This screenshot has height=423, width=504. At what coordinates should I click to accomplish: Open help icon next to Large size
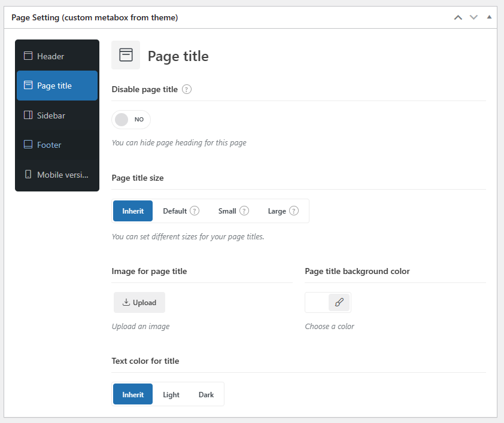(x=294, y=211)
